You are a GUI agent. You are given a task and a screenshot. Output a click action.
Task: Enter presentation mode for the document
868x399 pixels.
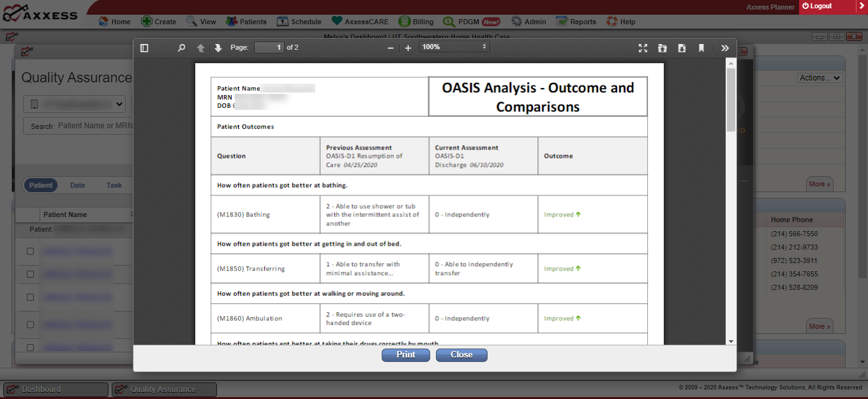tap(643, 47)
